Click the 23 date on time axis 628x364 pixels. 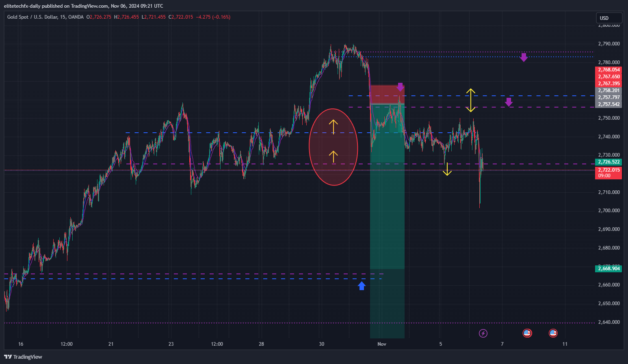171,344
